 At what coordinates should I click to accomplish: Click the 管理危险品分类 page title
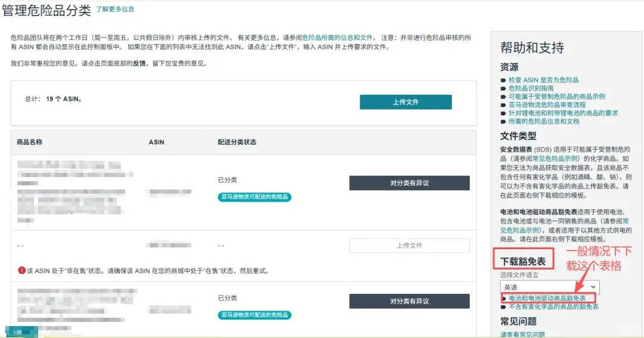tap(47, 10)
